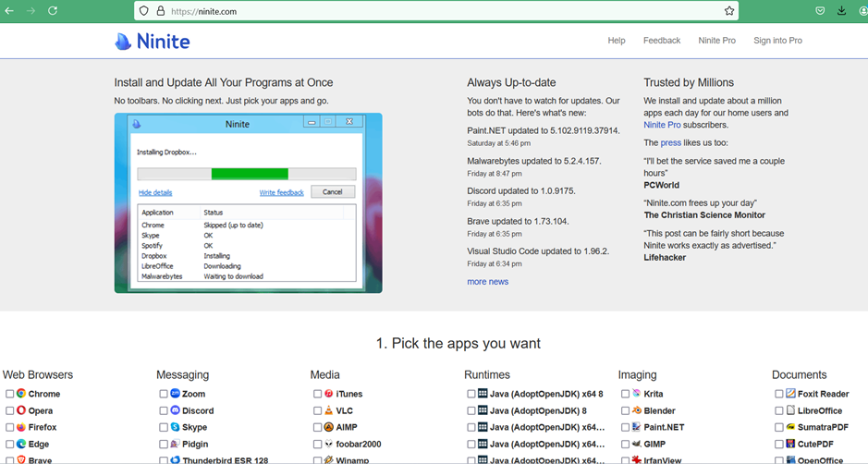
Task: Select the LibreOffice checkbox
Action: [779, 411]
